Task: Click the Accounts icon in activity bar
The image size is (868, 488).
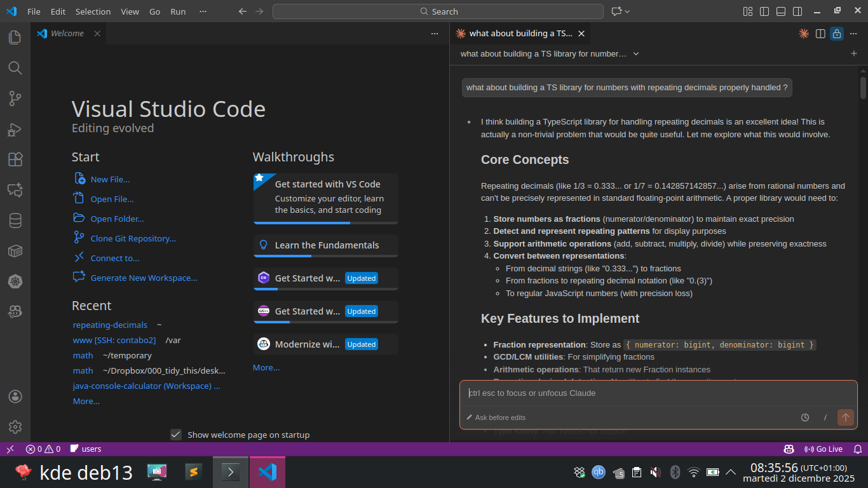Action: coord(15,396)
